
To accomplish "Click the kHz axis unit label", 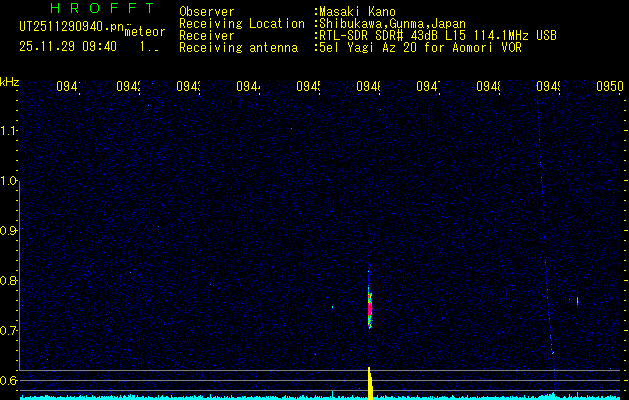I will [10, 80].
